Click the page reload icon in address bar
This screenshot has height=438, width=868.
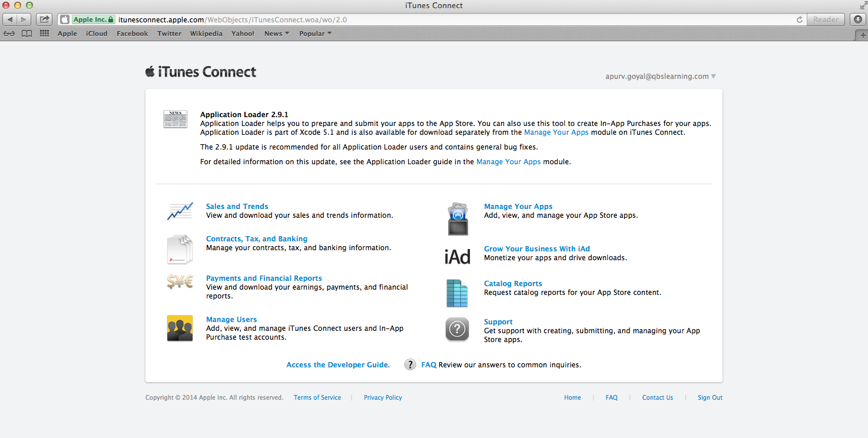[x=800, y=19]
